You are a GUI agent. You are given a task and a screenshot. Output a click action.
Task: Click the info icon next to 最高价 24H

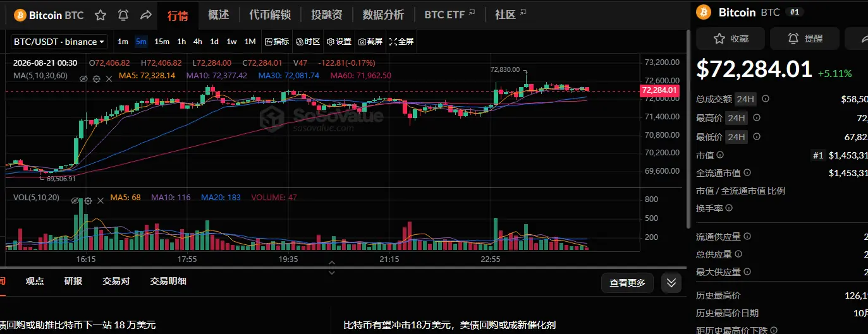pos(757,117)
